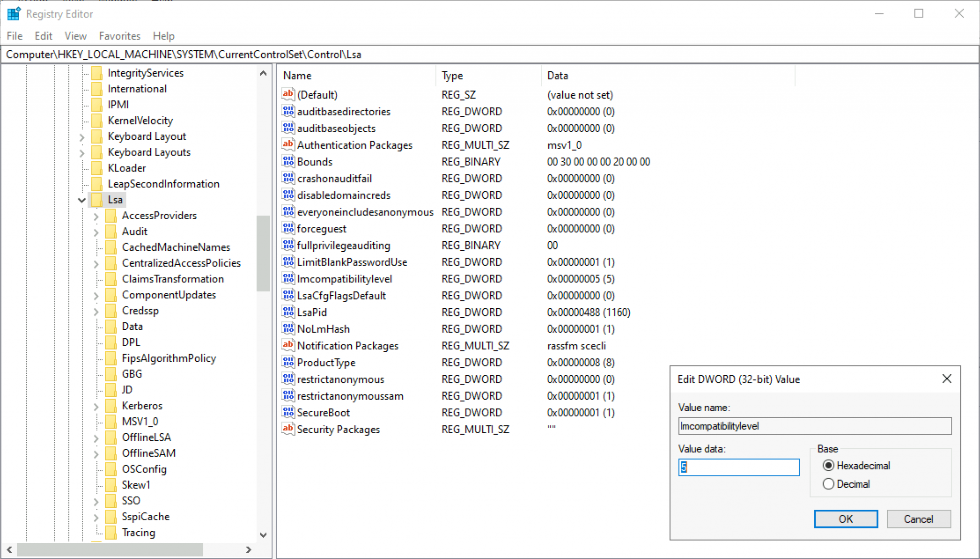The image size is (980, 559).
Task: Click the binary icon beside Bounds
Action: pyautogui.click(x=288, y=161)
